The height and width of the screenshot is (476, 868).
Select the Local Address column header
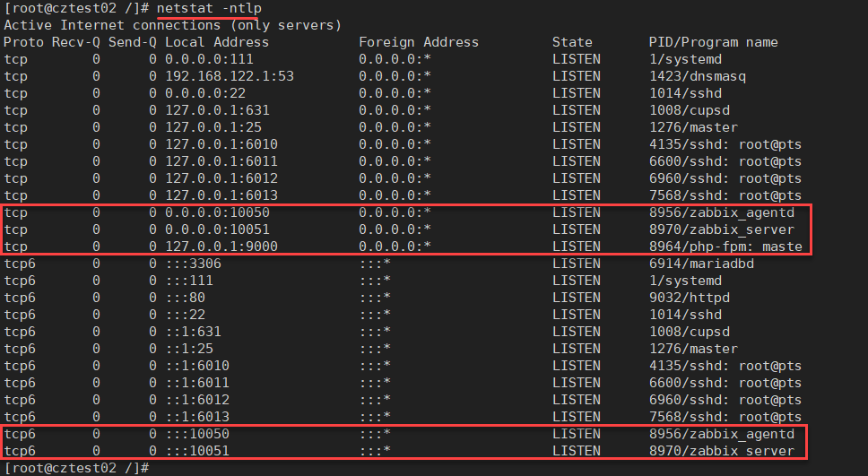pyautogui.click(x=217, y=42)
